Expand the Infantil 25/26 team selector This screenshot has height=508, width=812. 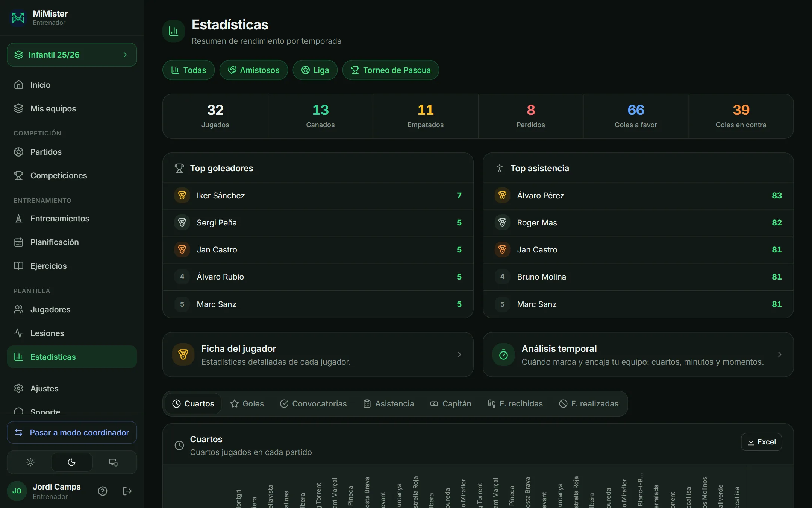[x=72, y=55]
